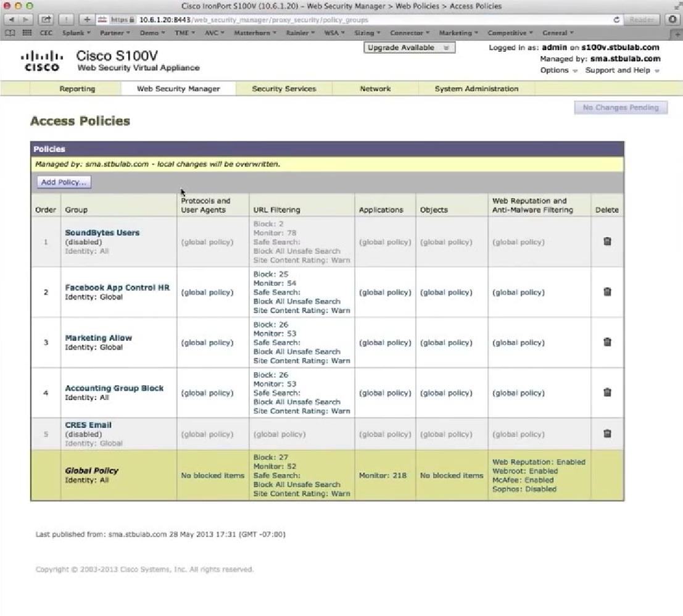Open the Demo bookmarks folder

pyautogui.click(x=152, y=33)
